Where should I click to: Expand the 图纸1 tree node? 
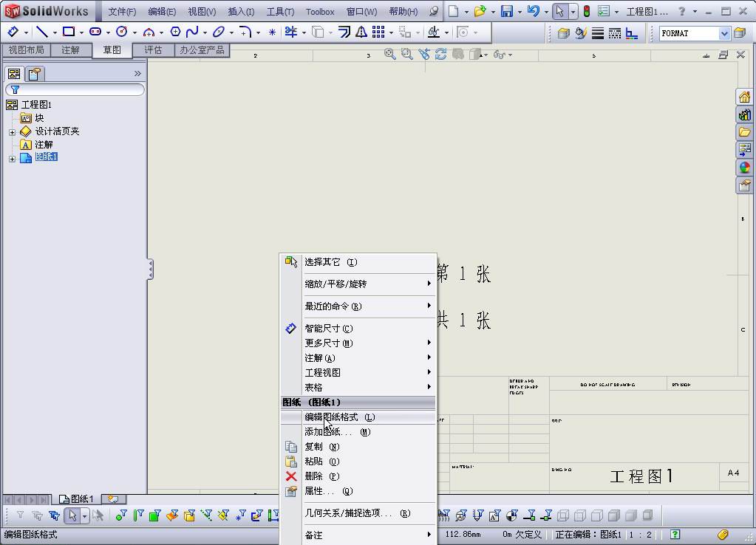pos(12,159)
